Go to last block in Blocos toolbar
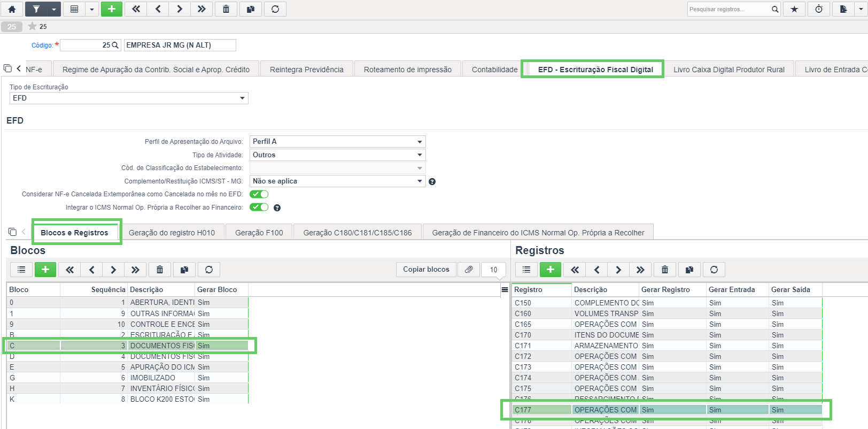This screenshot has height=429, width=868. (x=135, y=270)
